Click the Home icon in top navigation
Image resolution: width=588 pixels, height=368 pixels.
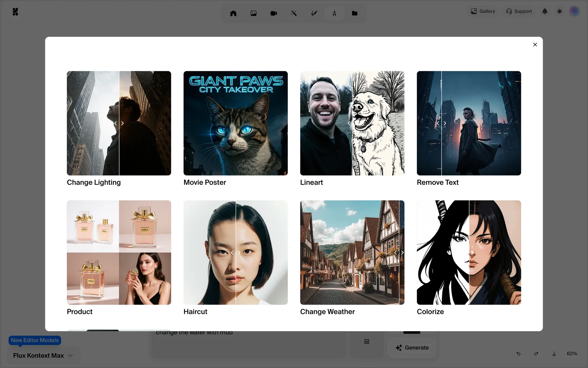[x=233, y=13]
